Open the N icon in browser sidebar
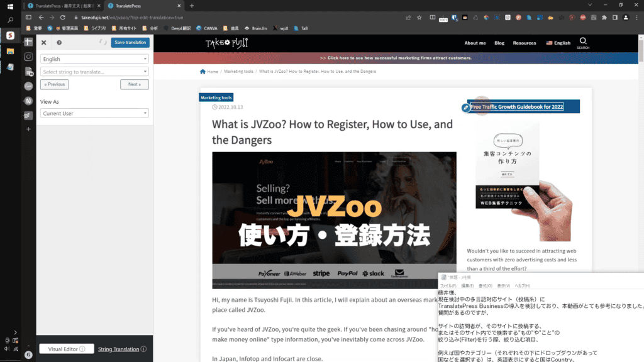The image size is (644, 362). pos(28,101)
